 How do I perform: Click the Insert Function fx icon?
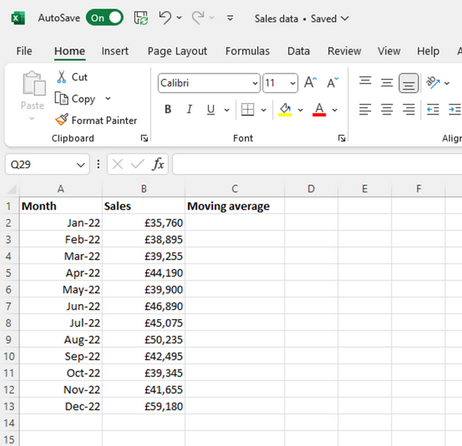coord(158,164)
